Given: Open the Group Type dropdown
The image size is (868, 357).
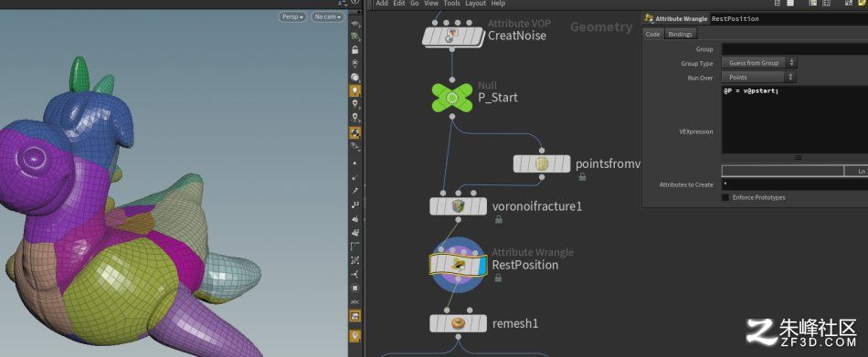Looking at the screenshot, I should click(x=759, y=63).
